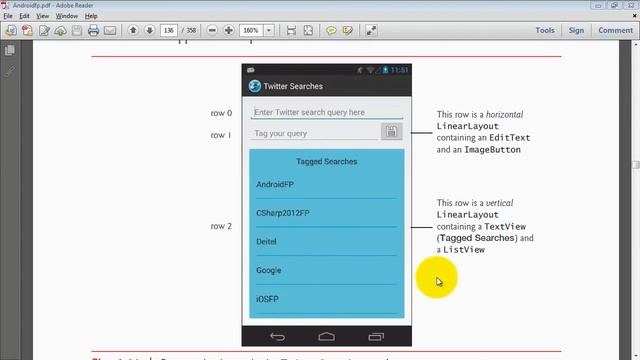This screenshot has width=640, height=360.
Task: Click the cloud upload toolbar icon
Action: (60, 30)
